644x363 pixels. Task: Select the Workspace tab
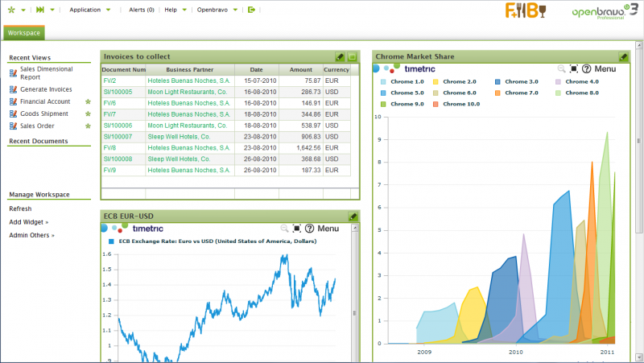[x=23, y=33]
